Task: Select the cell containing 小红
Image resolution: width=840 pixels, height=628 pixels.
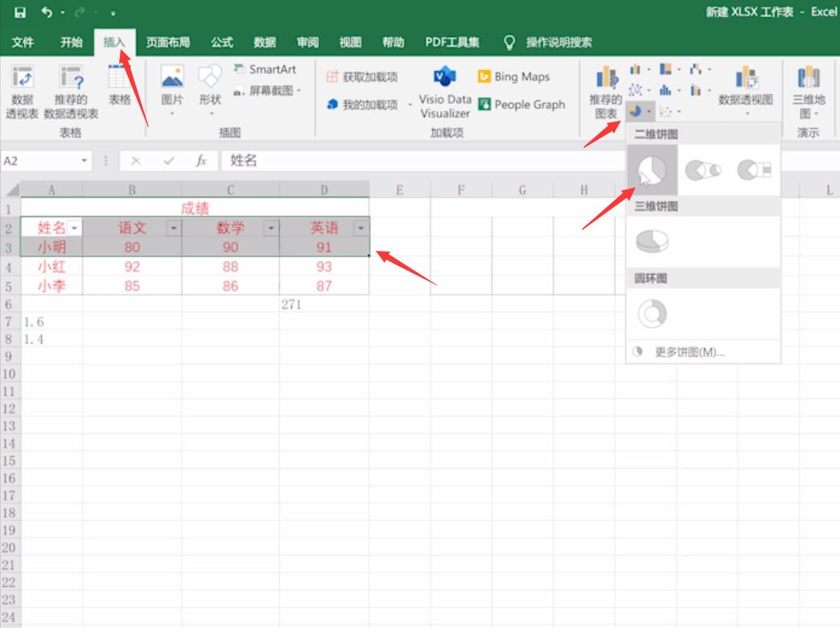Action: 51,267
